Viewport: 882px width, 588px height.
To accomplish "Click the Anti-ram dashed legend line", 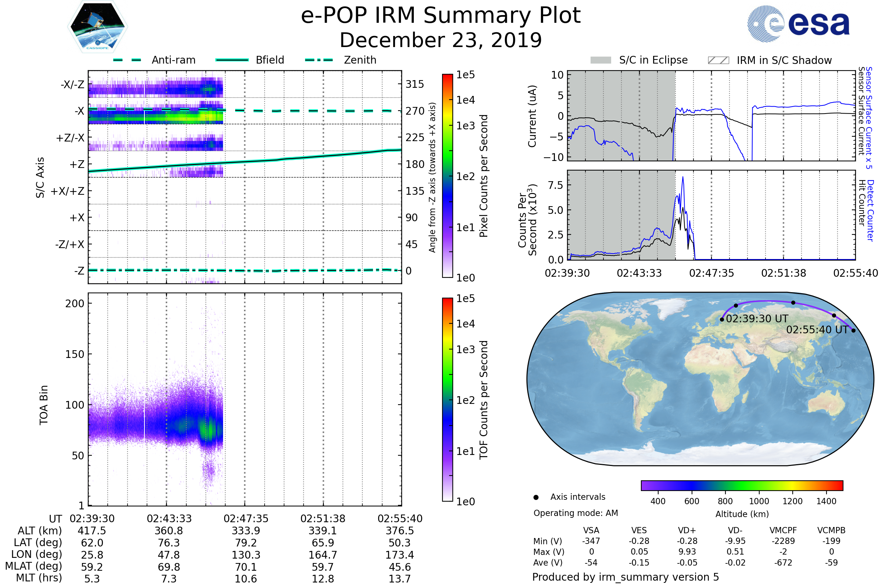I will pos(128,60).
